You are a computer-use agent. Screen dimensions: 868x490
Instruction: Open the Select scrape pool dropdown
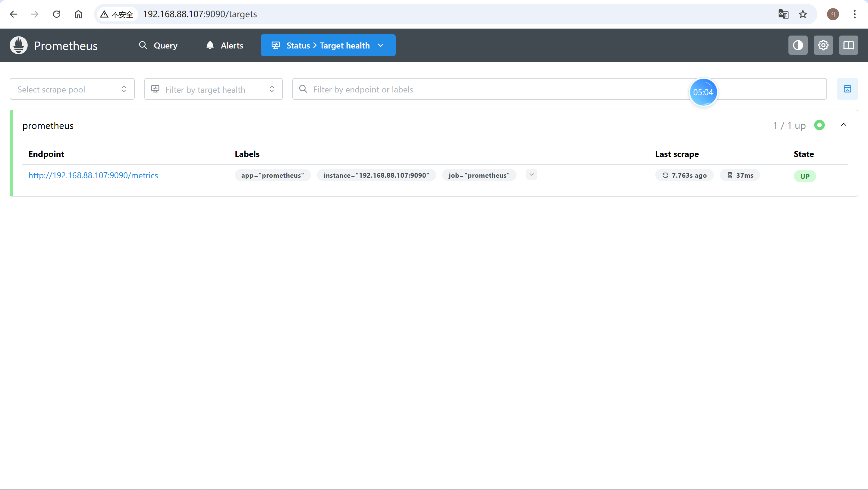pyautogui.click(x=72, y=89)
